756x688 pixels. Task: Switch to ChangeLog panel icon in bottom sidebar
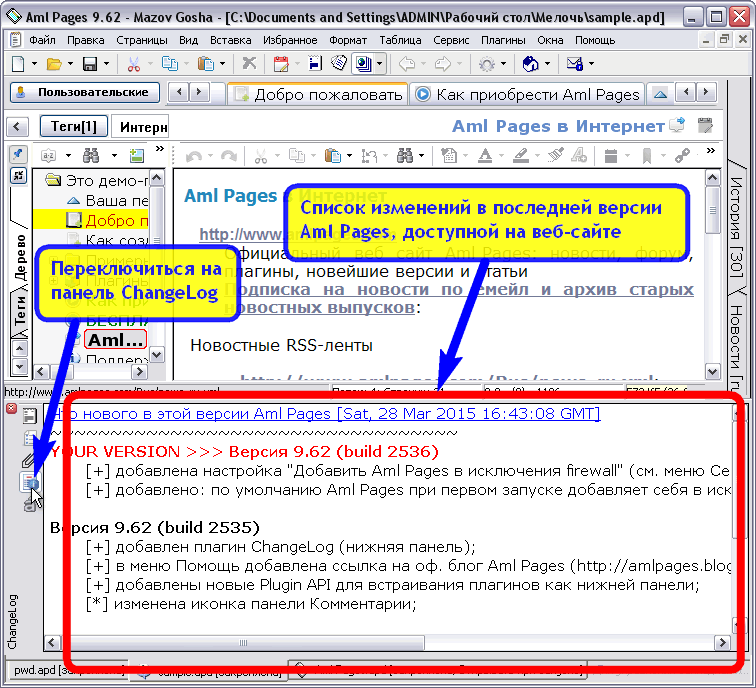(x=30, y=482)
